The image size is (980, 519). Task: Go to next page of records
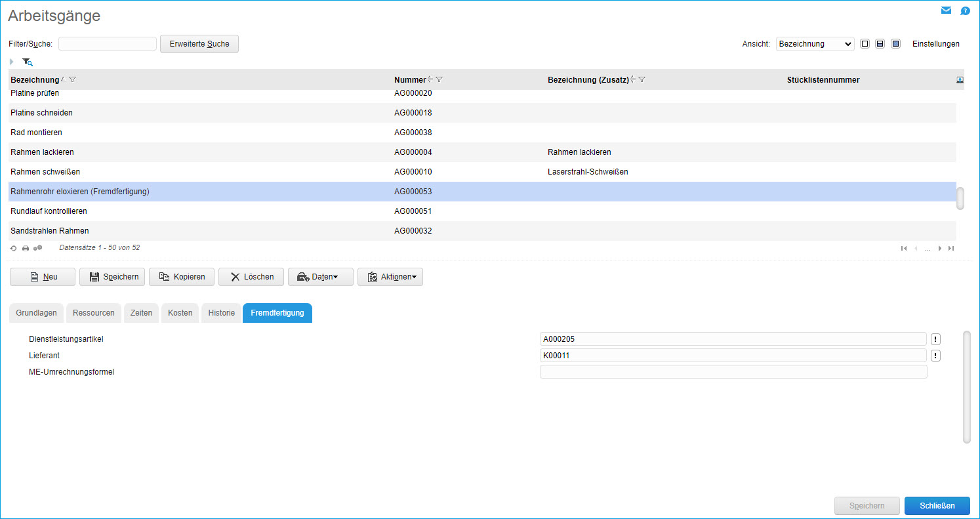940,248
